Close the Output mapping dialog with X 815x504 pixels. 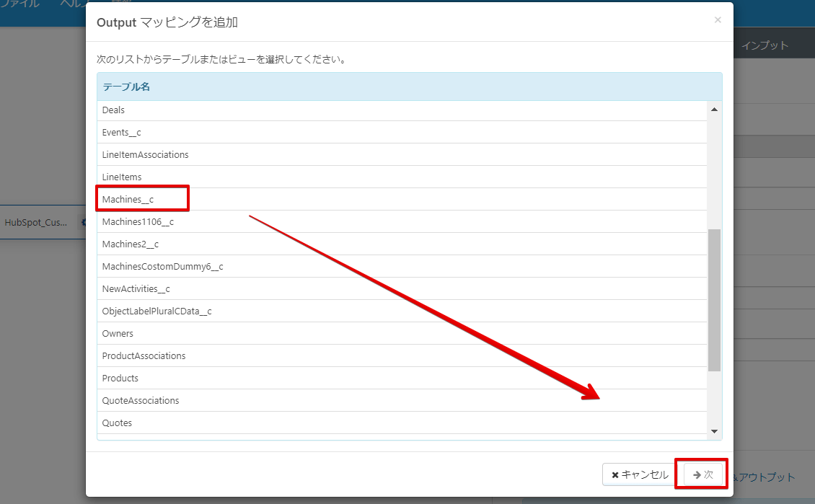tap(718, 19)
